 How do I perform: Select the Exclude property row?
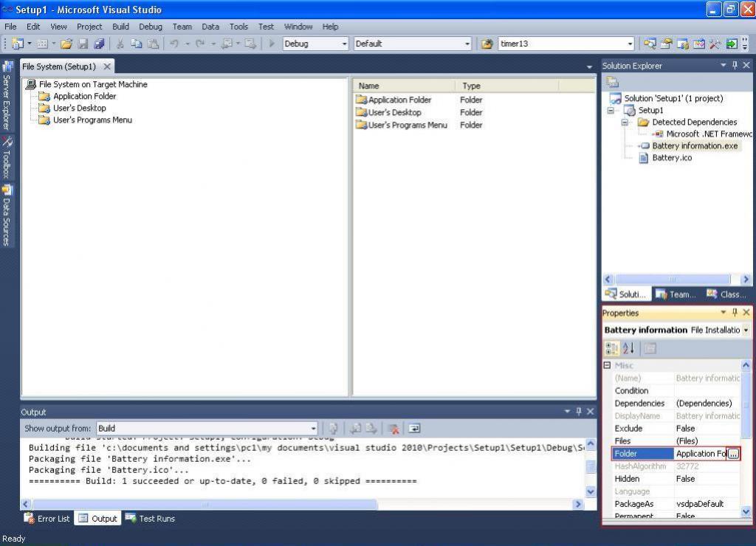click(676, 429)
